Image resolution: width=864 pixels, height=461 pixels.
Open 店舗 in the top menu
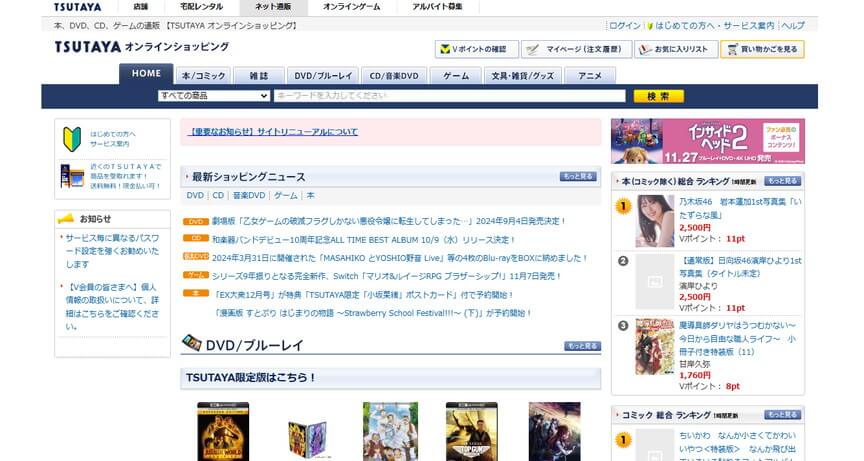click(x=141, y=7)
